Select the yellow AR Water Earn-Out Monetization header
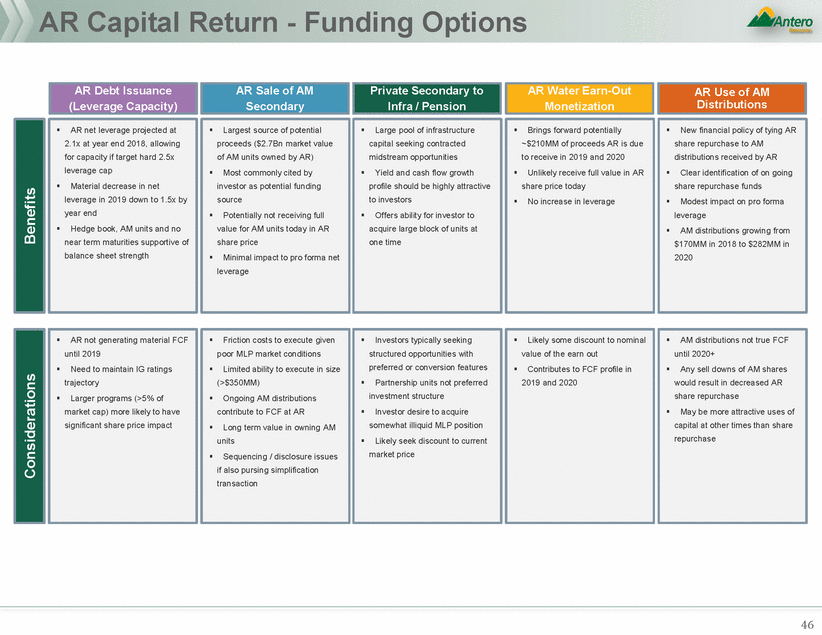 click(x=579, y=98)
